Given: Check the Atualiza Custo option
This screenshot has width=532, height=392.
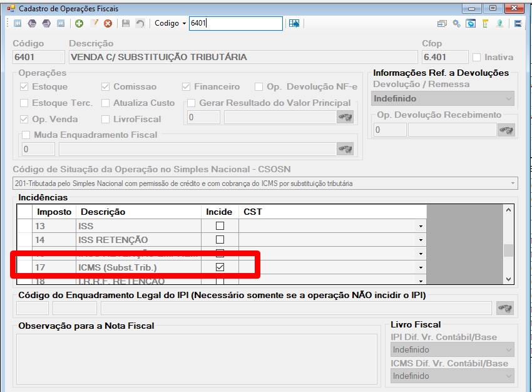Looking at the screenshot, I should (x=106, y=103).
